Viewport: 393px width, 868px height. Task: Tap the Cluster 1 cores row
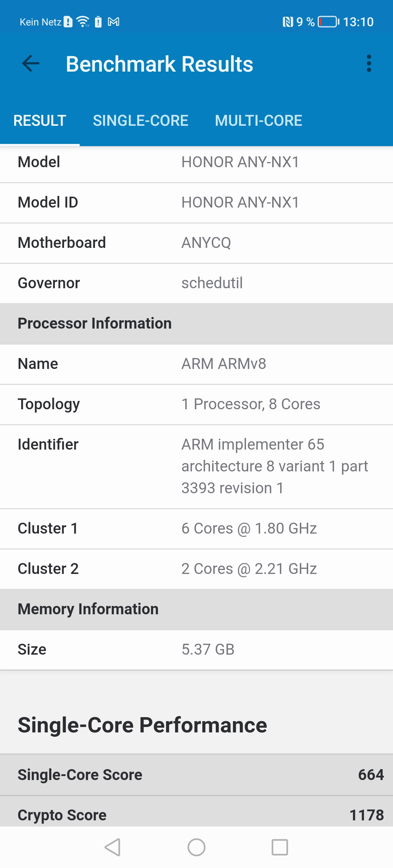point(196,529)
